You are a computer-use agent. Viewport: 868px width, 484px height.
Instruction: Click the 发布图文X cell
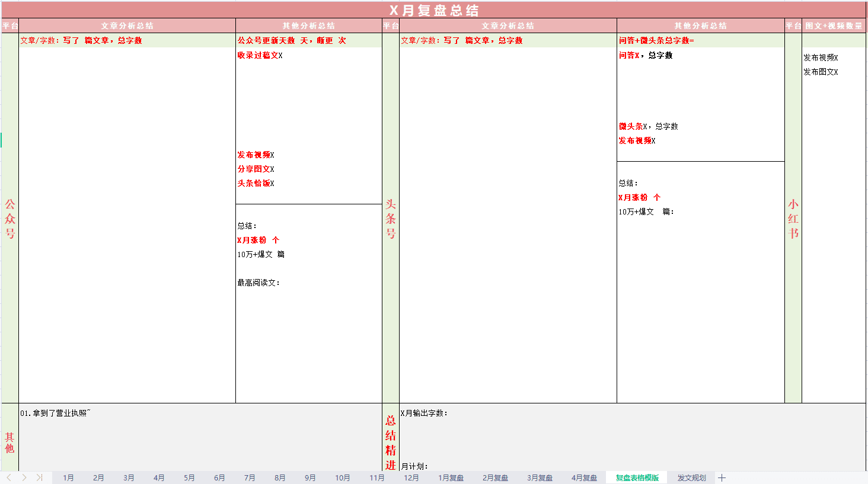click(834, 72)
